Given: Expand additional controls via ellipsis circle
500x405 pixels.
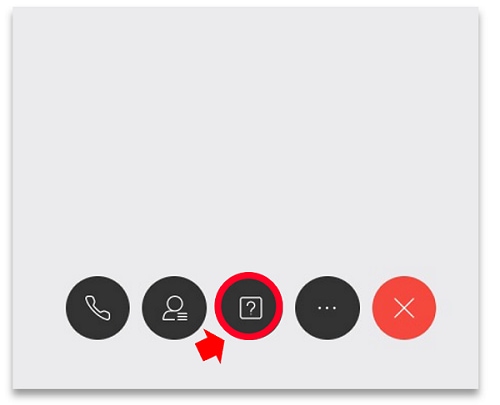Looking at the screenshot, I should [x=327, y=307].
